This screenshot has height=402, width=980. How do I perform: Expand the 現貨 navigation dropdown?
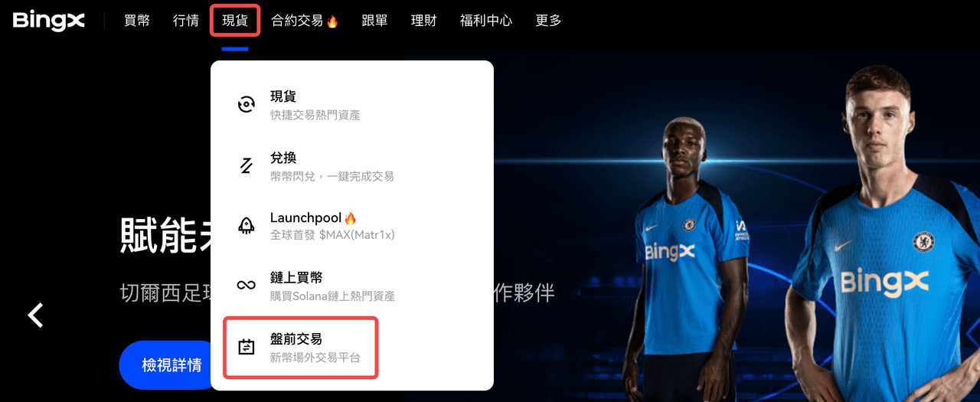tap(235, 21)
